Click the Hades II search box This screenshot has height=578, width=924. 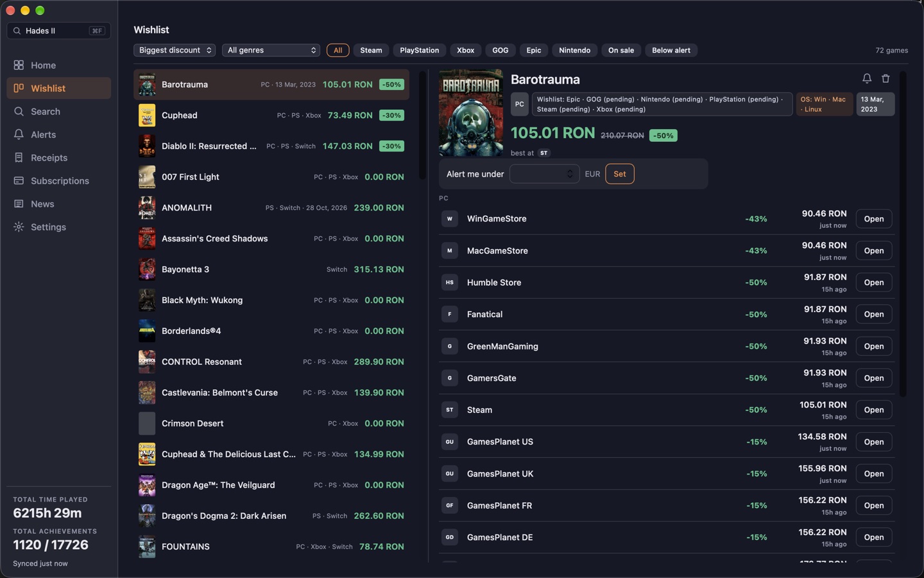[59, 31]
